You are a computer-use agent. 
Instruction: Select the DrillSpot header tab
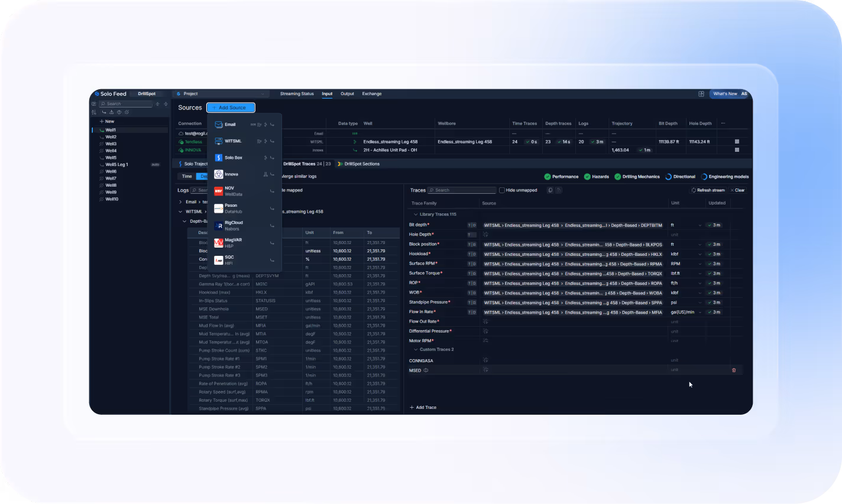tap(147, 94)
